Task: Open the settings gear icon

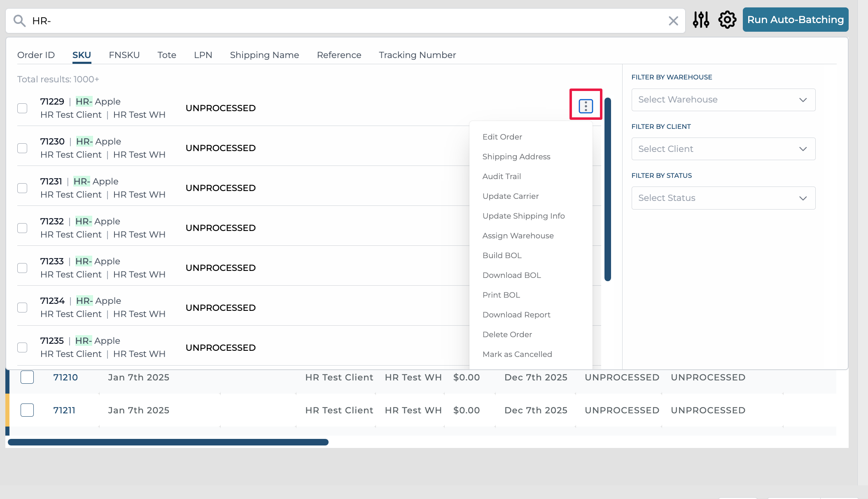Action: pos(727,20)
